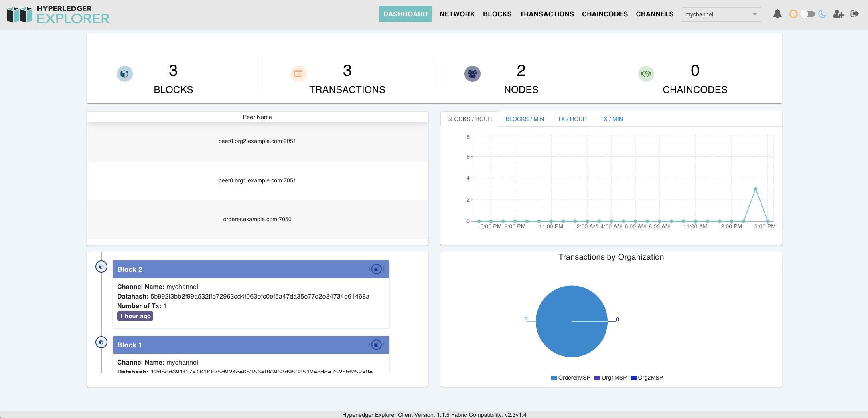This screenshot has width=868, height=418.
Task: Click the footer client version text
Action: tap(434, 415)
